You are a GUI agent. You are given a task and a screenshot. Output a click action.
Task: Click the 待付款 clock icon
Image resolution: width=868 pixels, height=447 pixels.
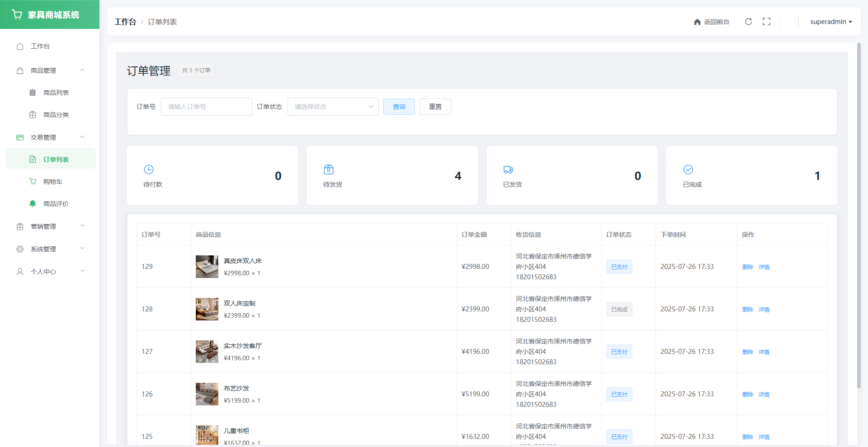pyautogui.click(x=149, y=169)
